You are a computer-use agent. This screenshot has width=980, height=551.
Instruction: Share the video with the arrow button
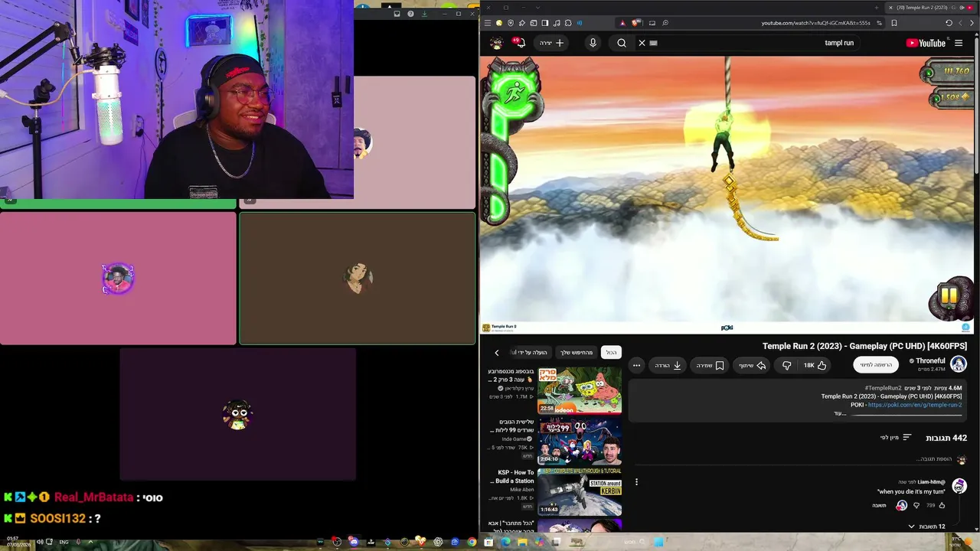pos(753,365)
